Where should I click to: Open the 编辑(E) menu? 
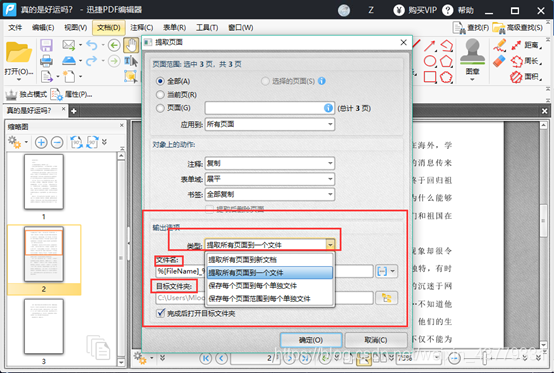pyautogui.click(x=43, y=28)
